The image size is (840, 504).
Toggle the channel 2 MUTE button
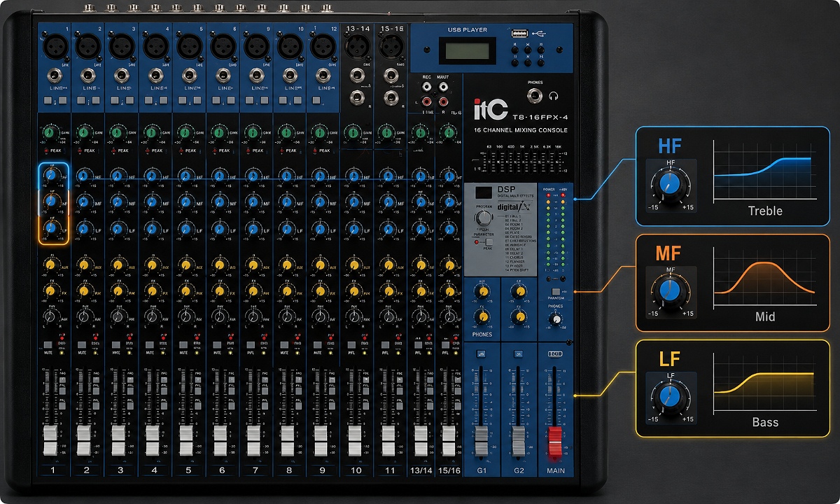pyautogui.click(x=82, y=344)
